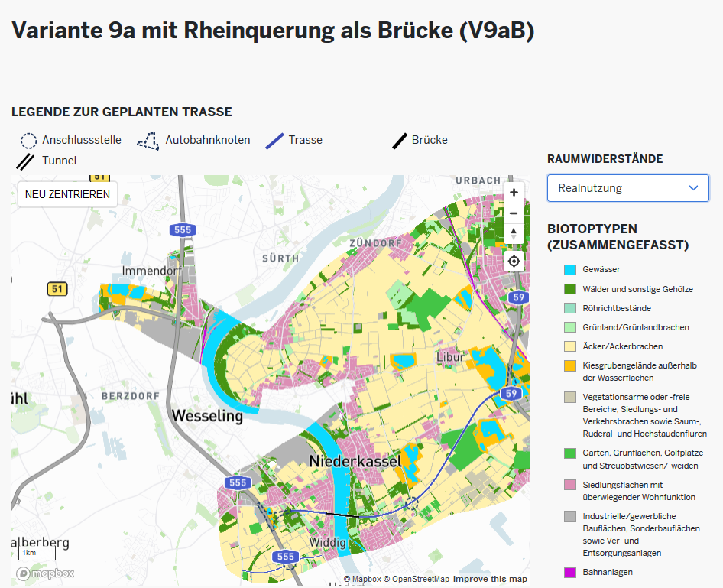Click the Immendorf map label

(151, 271)
